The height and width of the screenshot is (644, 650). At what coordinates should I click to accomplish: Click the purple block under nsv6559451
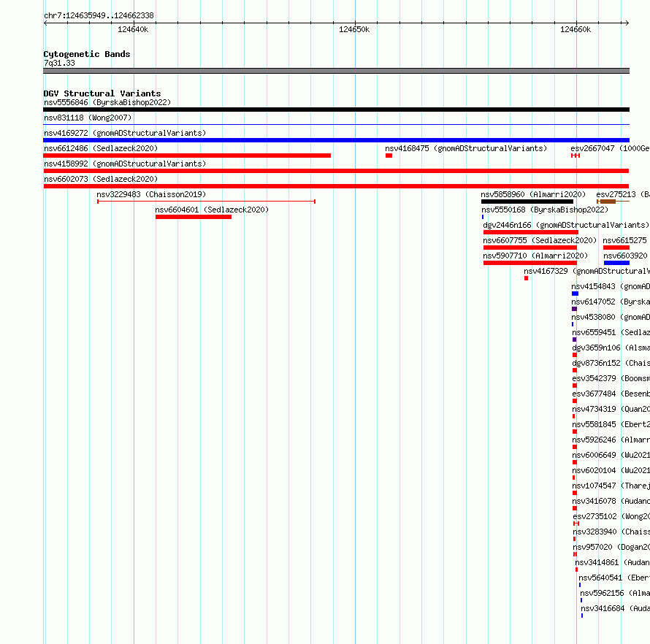pos(574,340)
